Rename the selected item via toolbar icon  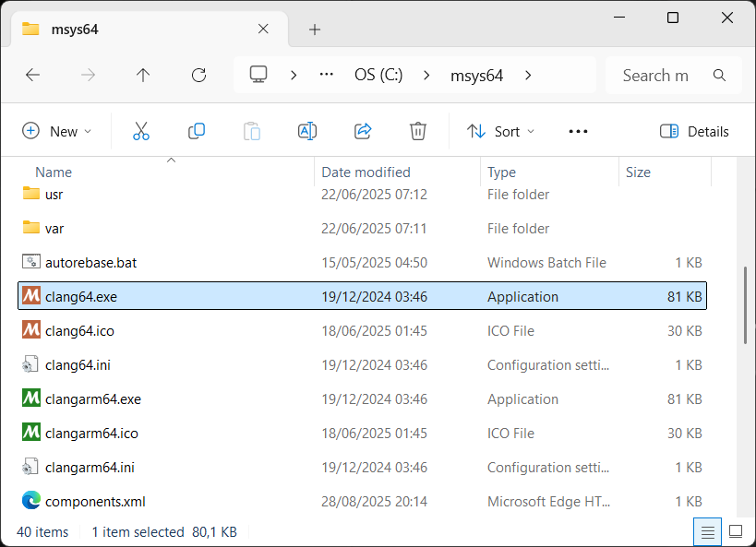(306, 131)
